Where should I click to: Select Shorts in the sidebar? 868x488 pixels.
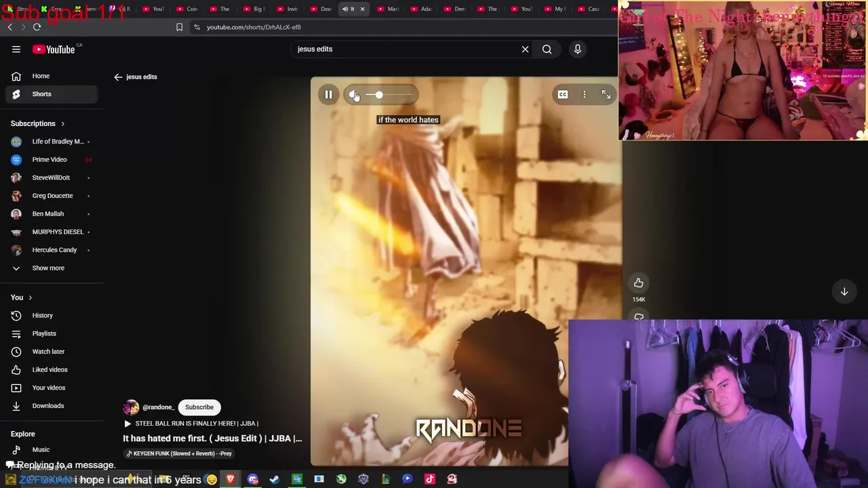[x=52, y=94]
